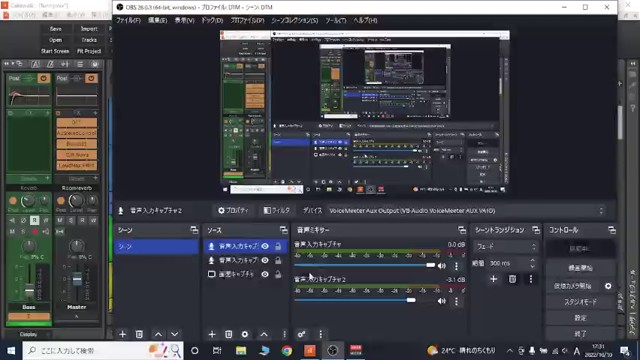Screen dimensions: 640x360
Task: Open advanced audio properties gear in mixer
Action: tap(301, 334)
